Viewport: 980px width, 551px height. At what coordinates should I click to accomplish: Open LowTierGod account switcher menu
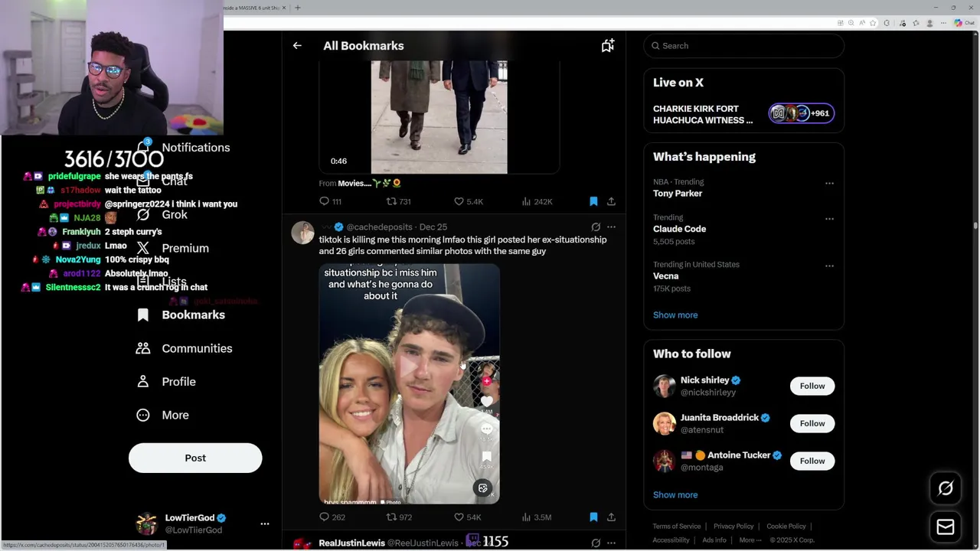tap(202, 523)
